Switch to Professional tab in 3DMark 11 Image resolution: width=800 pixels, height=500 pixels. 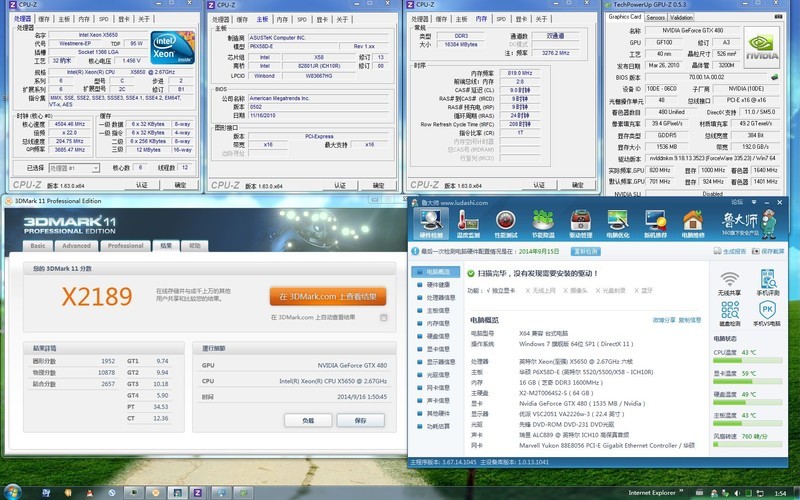pyautogui.click(x=126, y=245)
